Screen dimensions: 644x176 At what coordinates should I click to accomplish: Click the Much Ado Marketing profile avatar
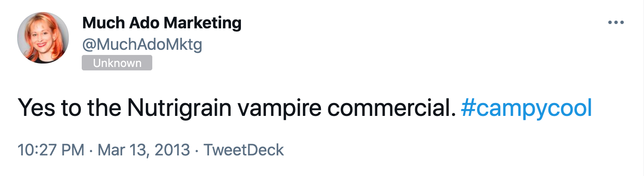pos(43,38)
